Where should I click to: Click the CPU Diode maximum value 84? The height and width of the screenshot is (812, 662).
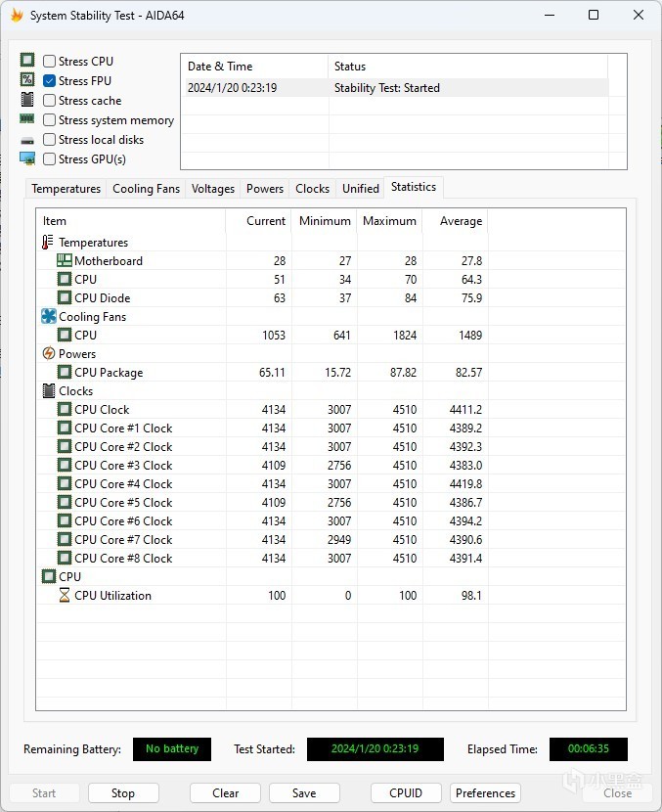[411, 298]
